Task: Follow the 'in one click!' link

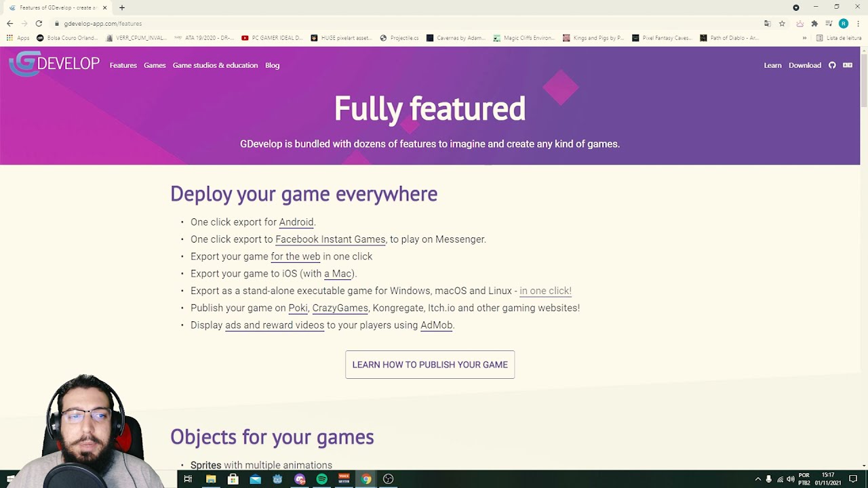Action: (546, 291)
